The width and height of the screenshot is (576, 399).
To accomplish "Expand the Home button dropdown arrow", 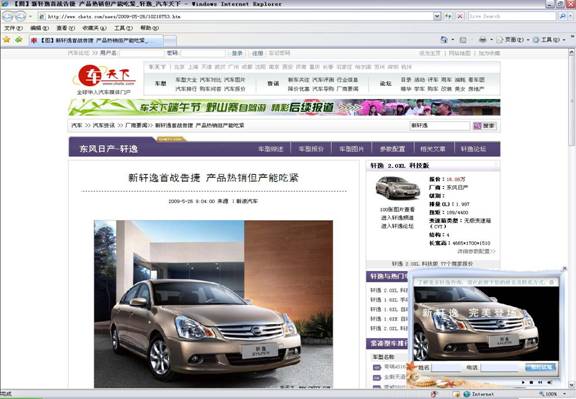I will pos(453,40).
